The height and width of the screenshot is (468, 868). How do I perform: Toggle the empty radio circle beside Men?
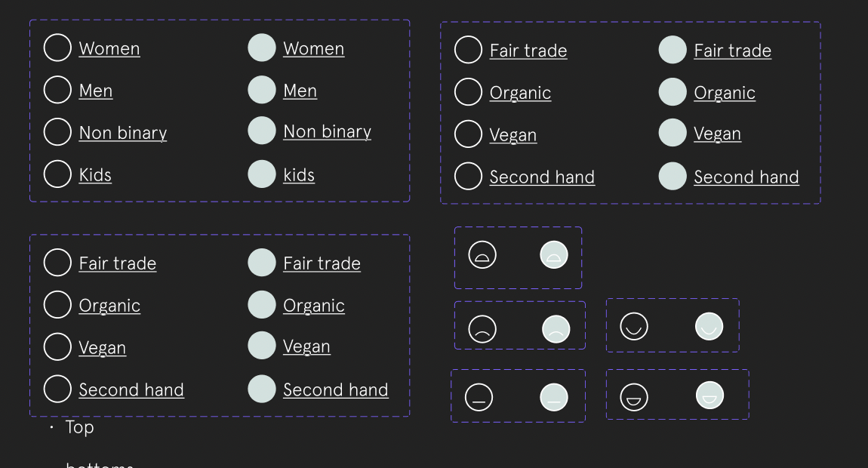point(57,90)
